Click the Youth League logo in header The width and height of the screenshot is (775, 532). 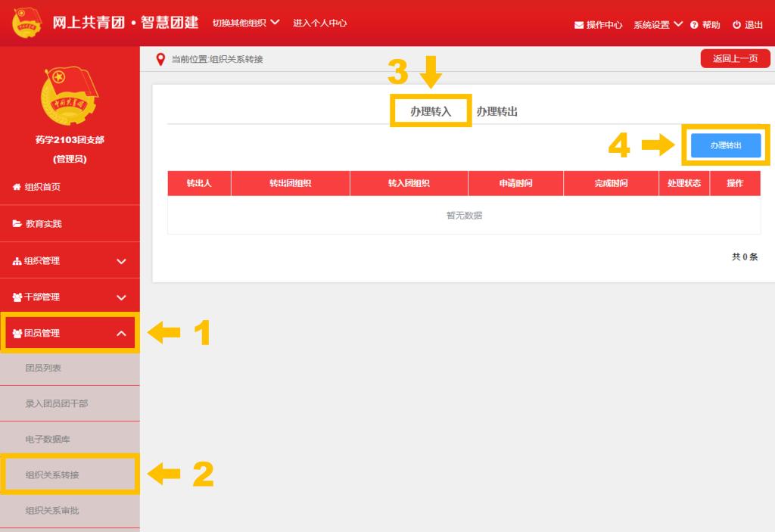(x=27, y=23)
